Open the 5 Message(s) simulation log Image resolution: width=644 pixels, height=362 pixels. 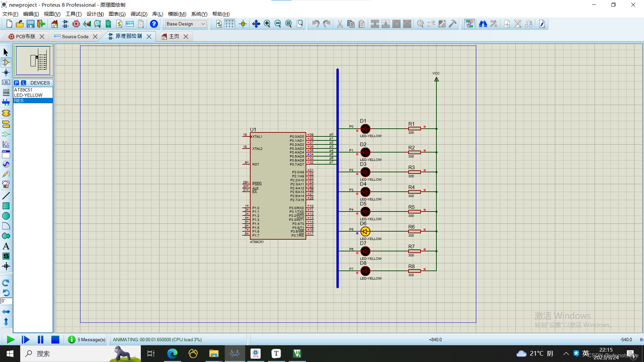click(x=87, y=340)
